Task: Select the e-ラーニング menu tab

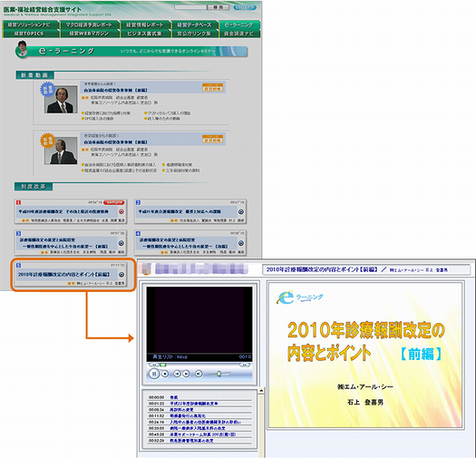Action: click(239, 24)
